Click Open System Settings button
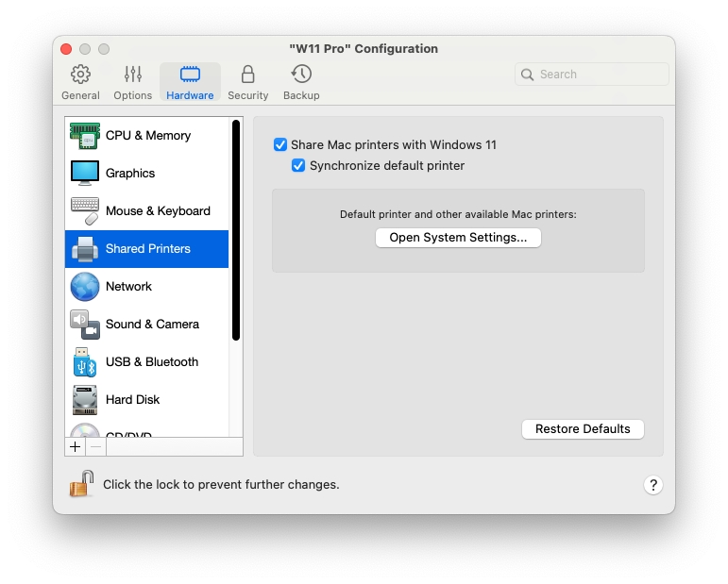The height and width of the screenshot is (584, 728). click(458, 238)
